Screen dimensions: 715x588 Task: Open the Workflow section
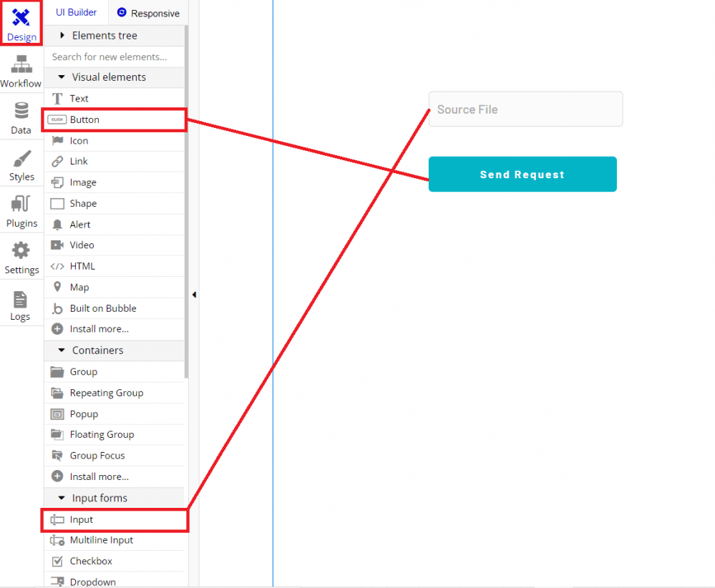click(x=21, y=72)
